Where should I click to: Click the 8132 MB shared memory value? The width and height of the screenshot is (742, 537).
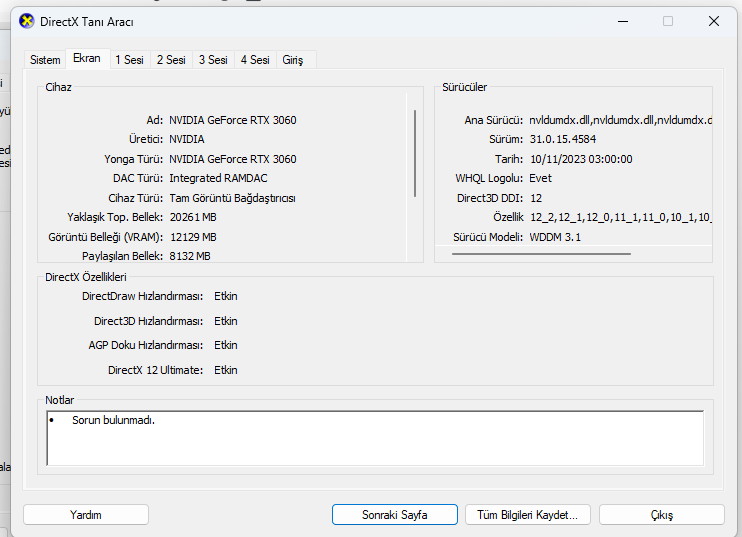click(x=190, y=256)
